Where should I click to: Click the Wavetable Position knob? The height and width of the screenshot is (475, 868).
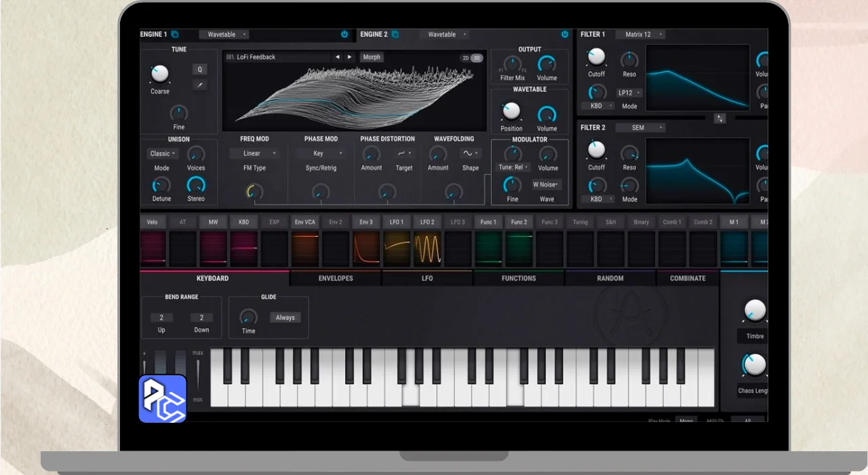pos(511,111)
